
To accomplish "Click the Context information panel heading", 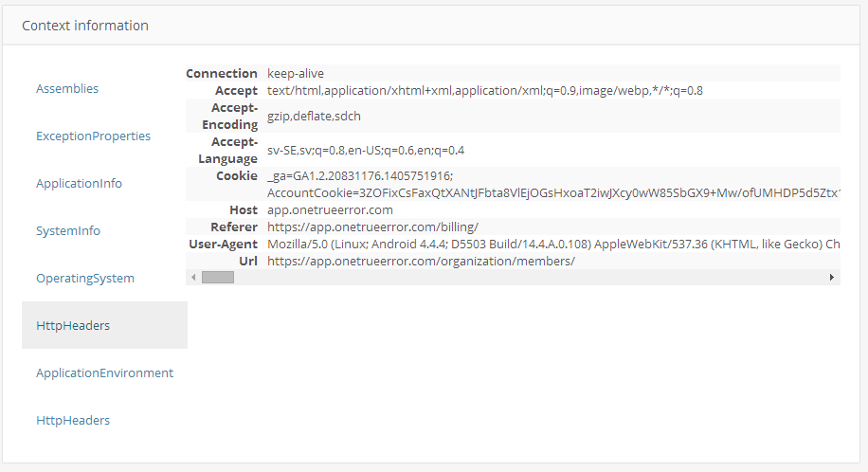I will [x=85, y=26].
